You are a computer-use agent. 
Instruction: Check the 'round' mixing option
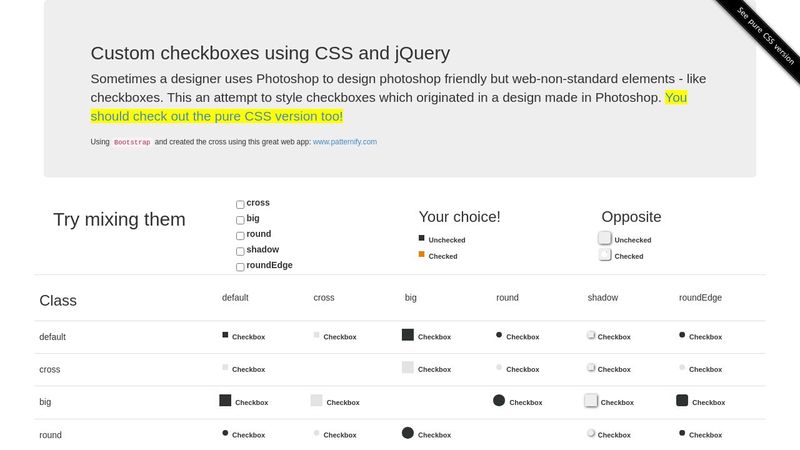(x=240, y=235)
